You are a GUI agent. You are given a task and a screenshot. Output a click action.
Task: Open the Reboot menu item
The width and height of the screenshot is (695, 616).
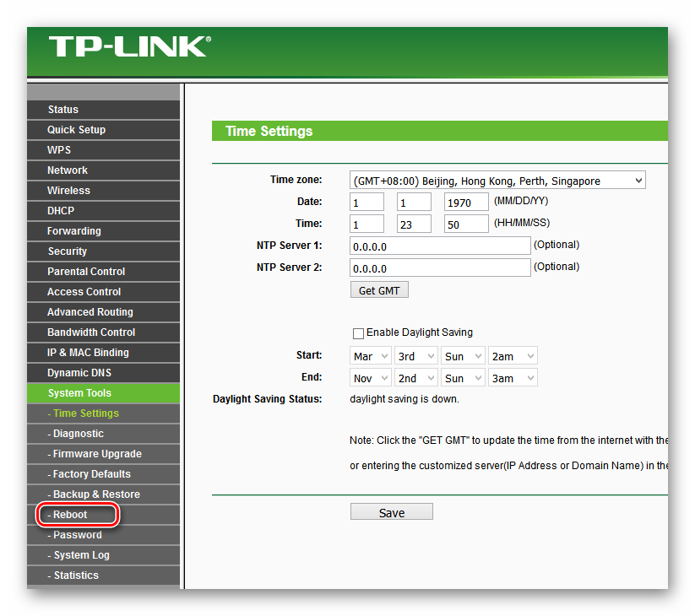coord(71,515)
